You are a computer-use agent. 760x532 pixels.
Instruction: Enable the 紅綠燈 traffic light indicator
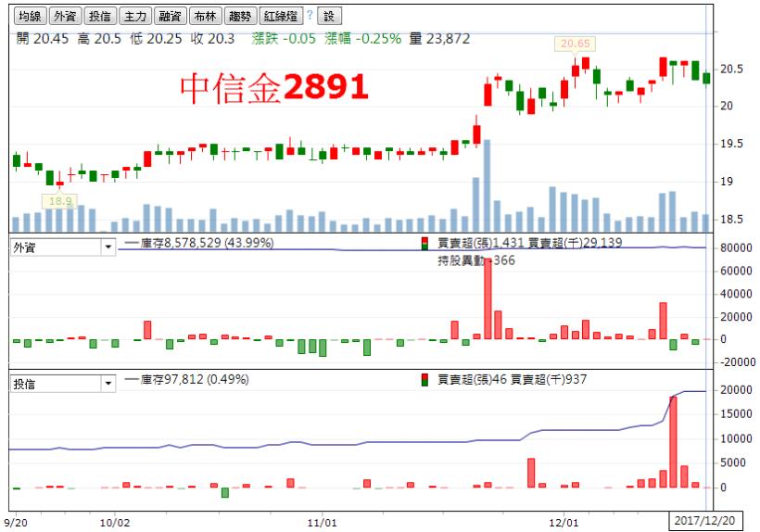click(x=281, y=16)
